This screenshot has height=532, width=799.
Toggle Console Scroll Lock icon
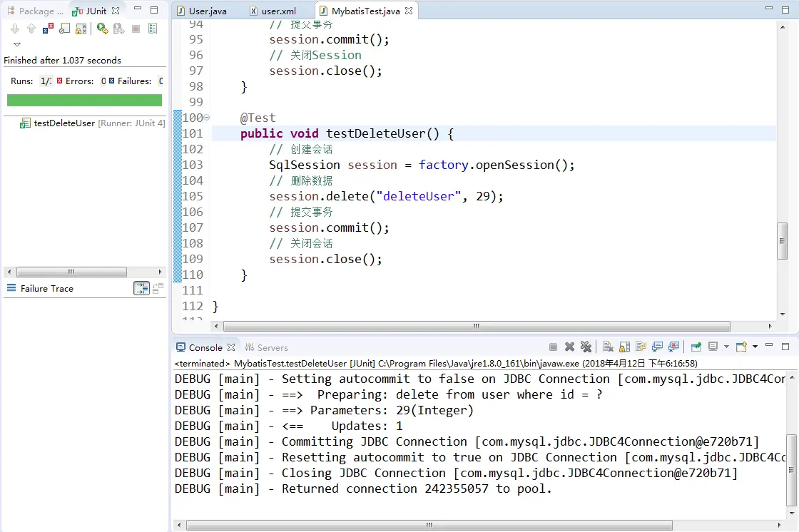[625, 347]
